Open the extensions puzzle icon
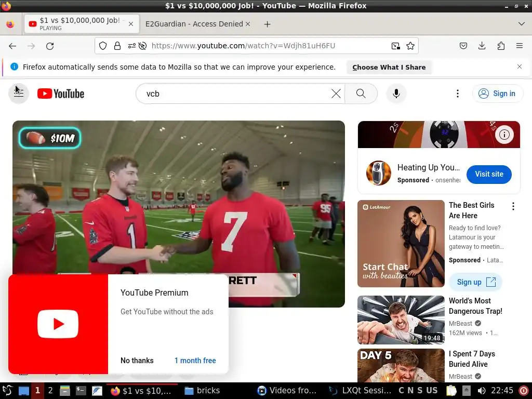The width and height of the screenshot is (532, 399). (x=501, y=46)
